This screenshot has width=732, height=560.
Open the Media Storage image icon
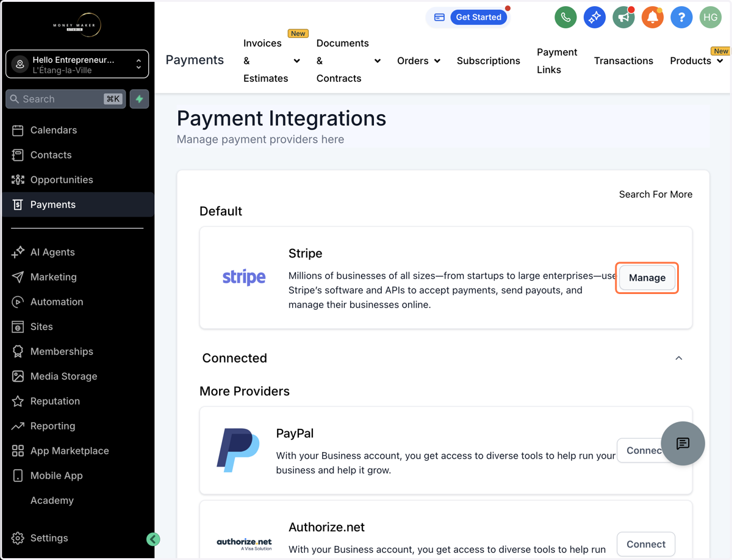point(18,376)
